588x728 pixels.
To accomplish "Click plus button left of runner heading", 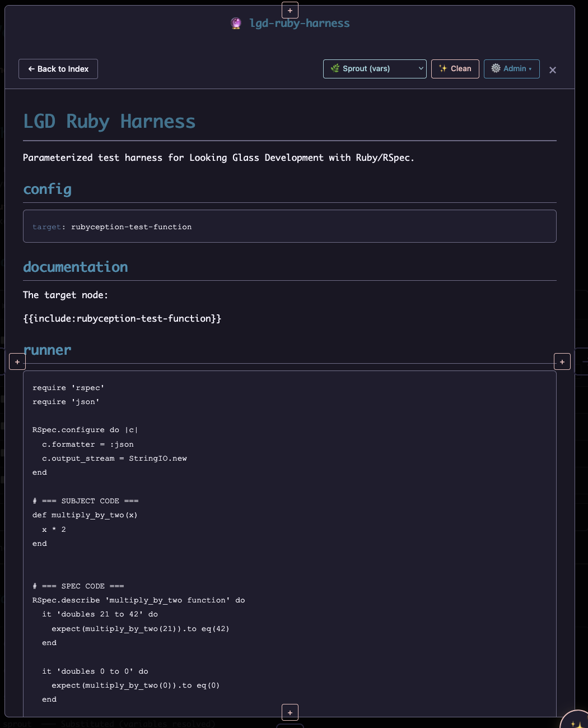I will coord(17,362).
